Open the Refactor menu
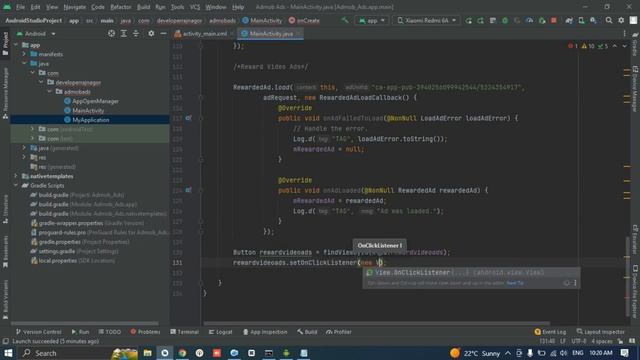 coord(121,7)
